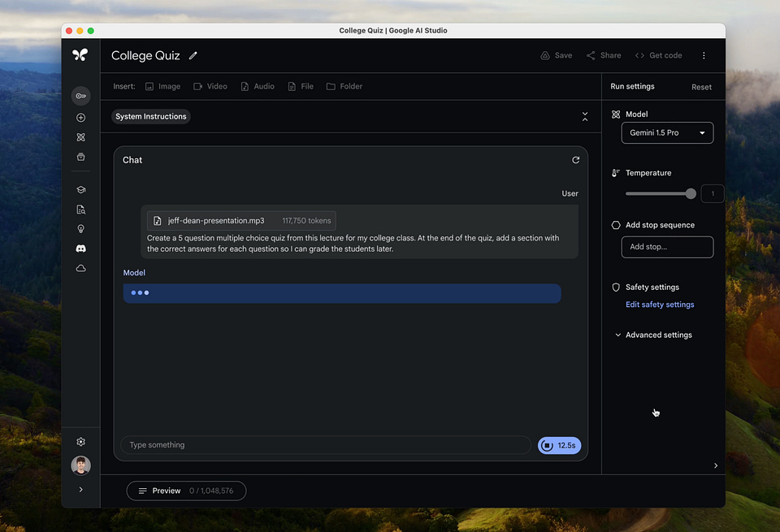Click the temperature value box
Screen dimensions: 780x532
[x=713, y=193]
